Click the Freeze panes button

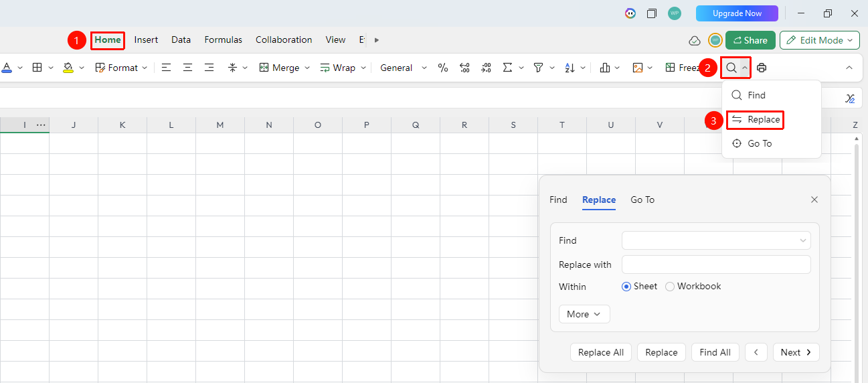click(683, 68)
